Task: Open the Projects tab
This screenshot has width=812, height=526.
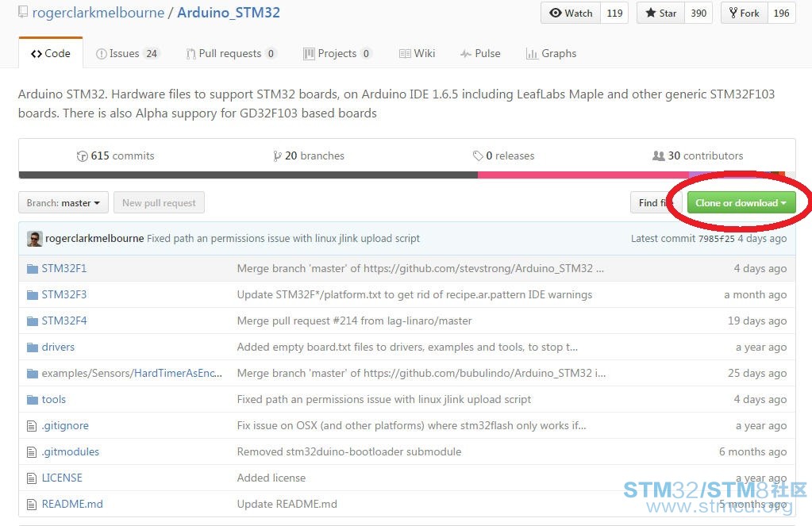Action: pos(337,53)
